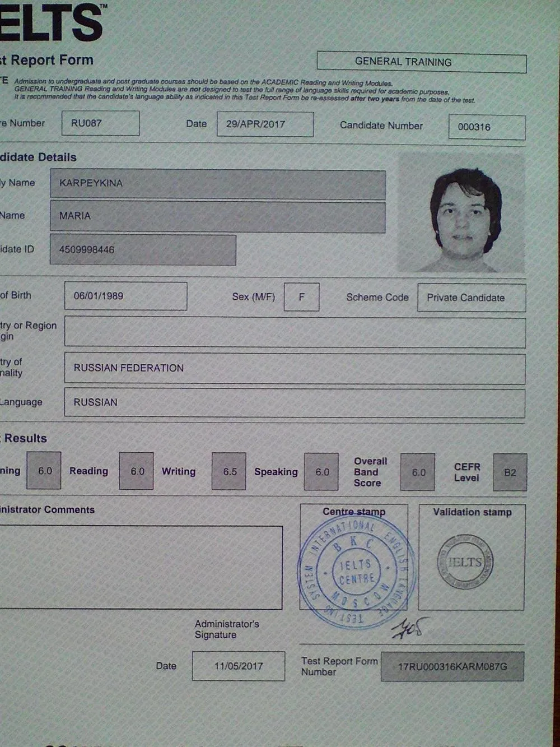This screenshot has height=747, width=560.
Task: Click the GENERAL TRAINING module box
Action: point(422,62)
